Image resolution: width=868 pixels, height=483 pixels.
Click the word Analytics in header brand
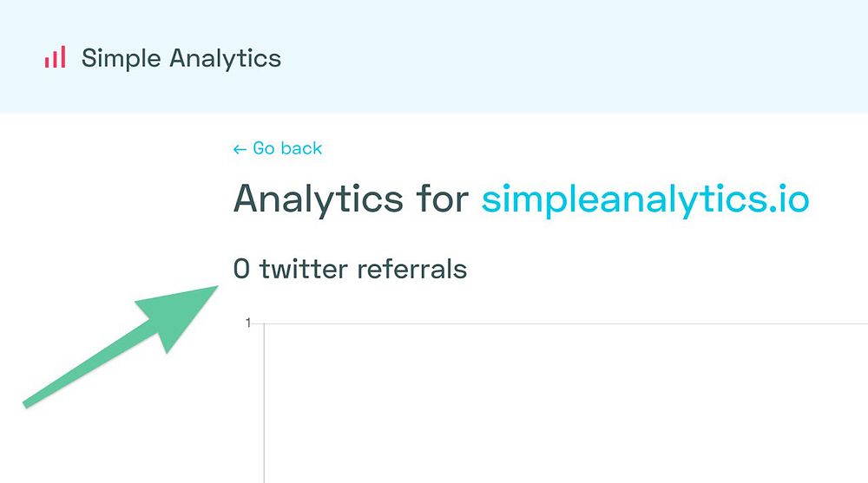click(225, 58)
